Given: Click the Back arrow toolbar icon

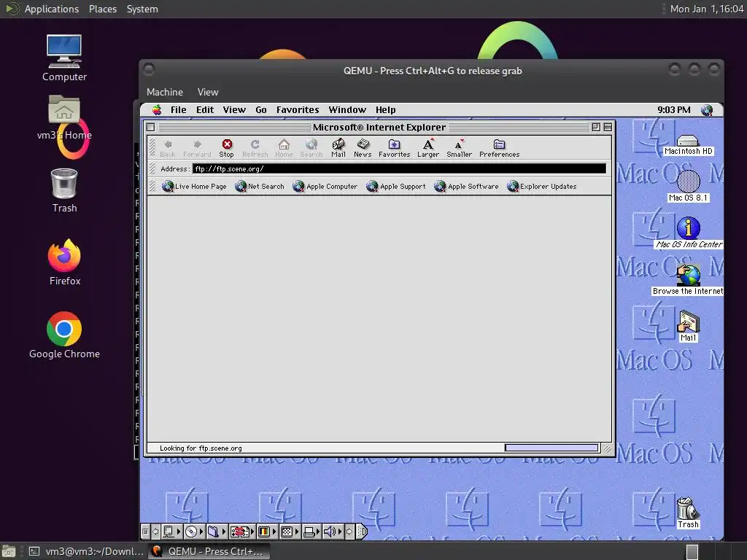Looking at the screenshot, I should point(168,147).
